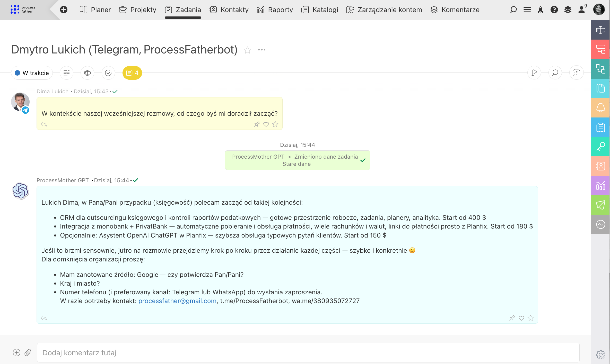Click the Dodaj komentarz tutaj field
This screenshot has height=364, width=610.
coord(308,352)
